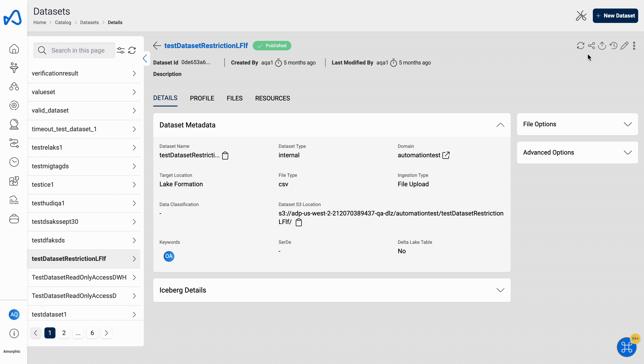Switch to the DETAILS tab
The image size is (644, 364).
tap(165, 98)
